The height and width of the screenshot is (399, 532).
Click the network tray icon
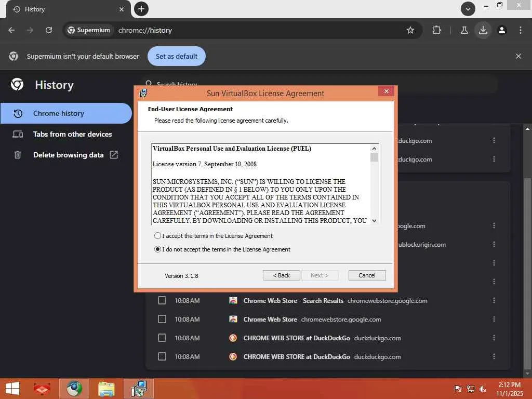coord(470,389)
